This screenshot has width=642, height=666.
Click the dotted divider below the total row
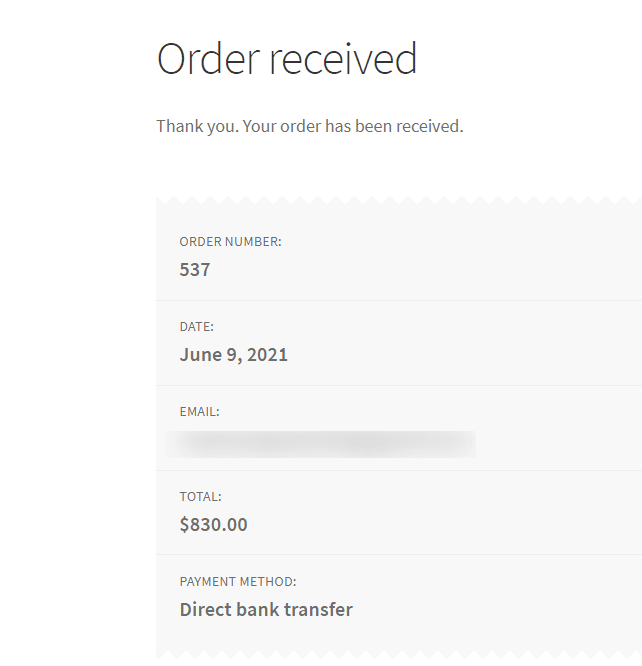pyautogui.click(x=399, y=554)
